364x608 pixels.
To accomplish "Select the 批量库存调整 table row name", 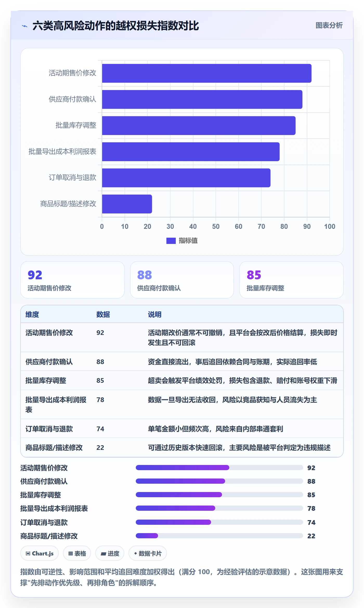I will (x=46, y=380).
